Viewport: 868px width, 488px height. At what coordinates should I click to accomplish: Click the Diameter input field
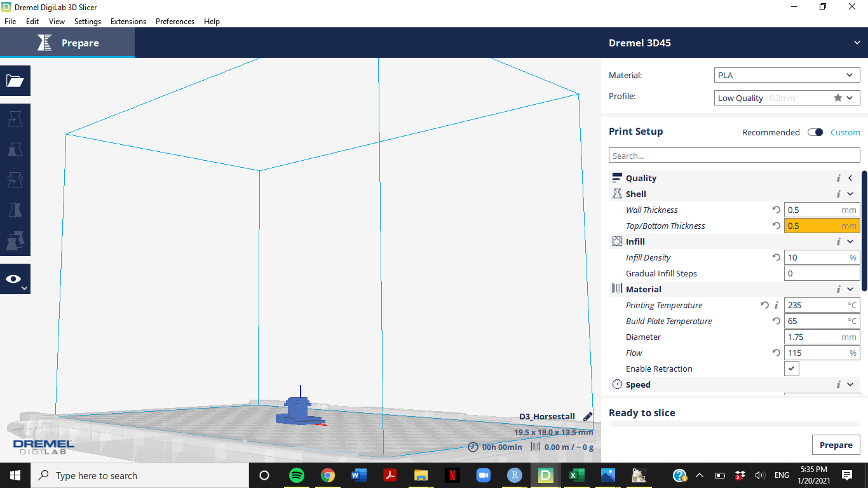click(x=822, y=337)
